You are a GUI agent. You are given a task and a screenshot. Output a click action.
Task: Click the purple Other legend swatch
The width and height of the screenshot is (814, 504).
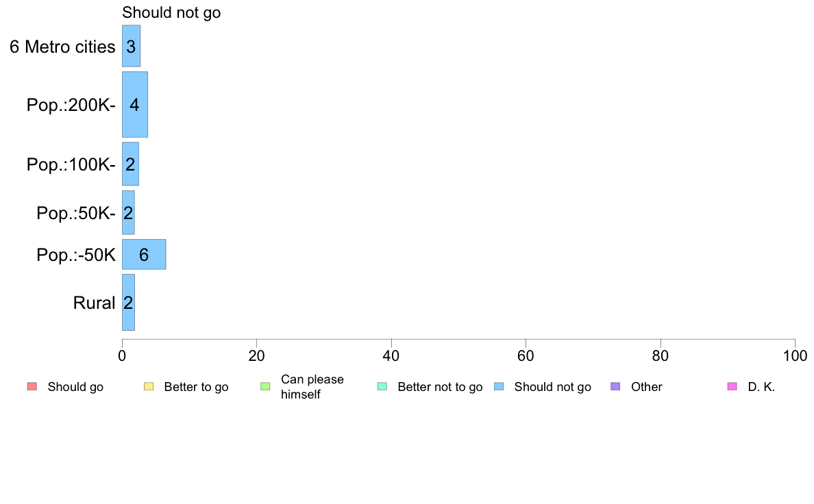616,387
